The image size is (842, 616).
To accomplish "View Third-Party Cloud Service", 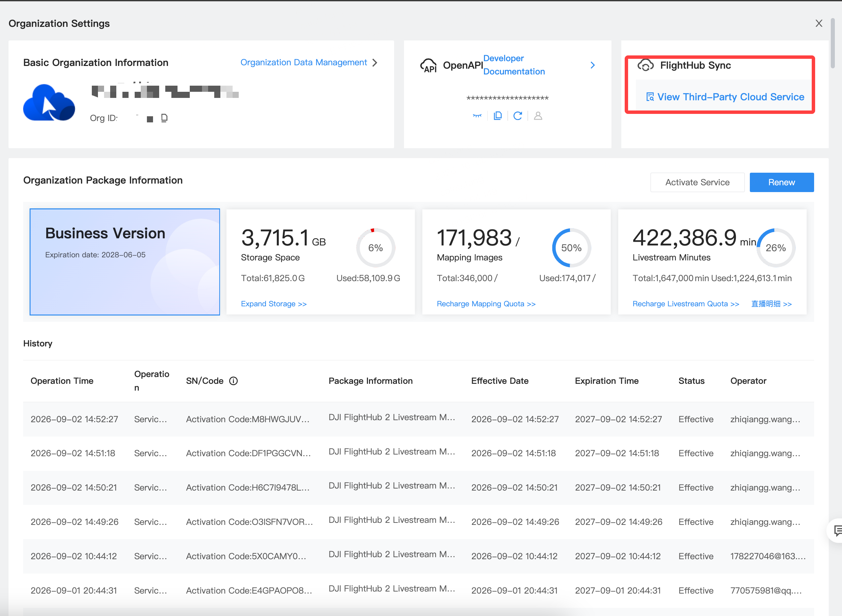I will [725, 97].
